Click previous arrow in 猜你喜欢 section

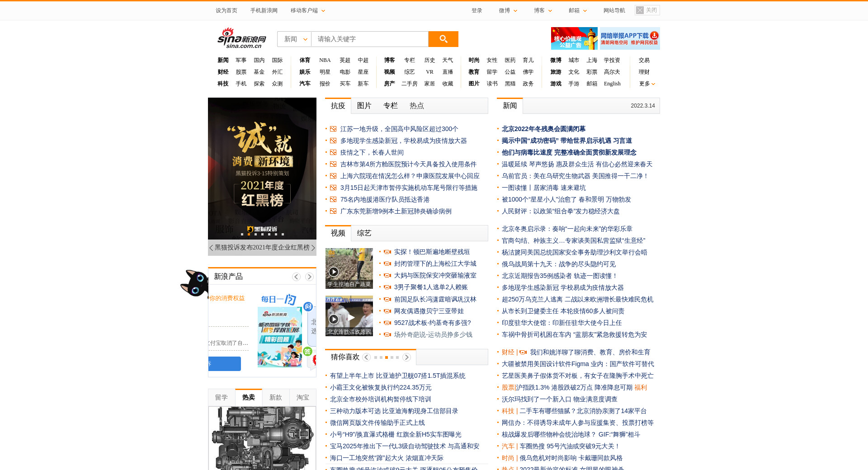(x=366, y=357)
